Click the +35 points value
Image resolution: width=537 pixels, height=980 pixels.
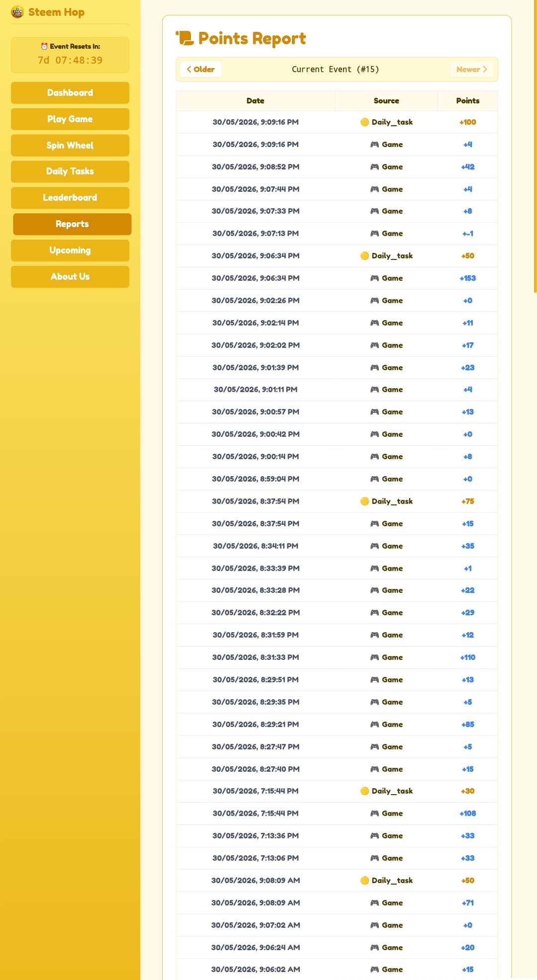468,546
